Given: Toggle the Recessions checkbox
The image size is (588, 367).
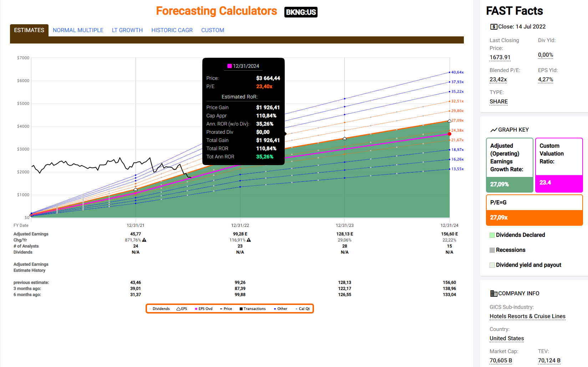Looking at the screenshot, I should (492, 250).
